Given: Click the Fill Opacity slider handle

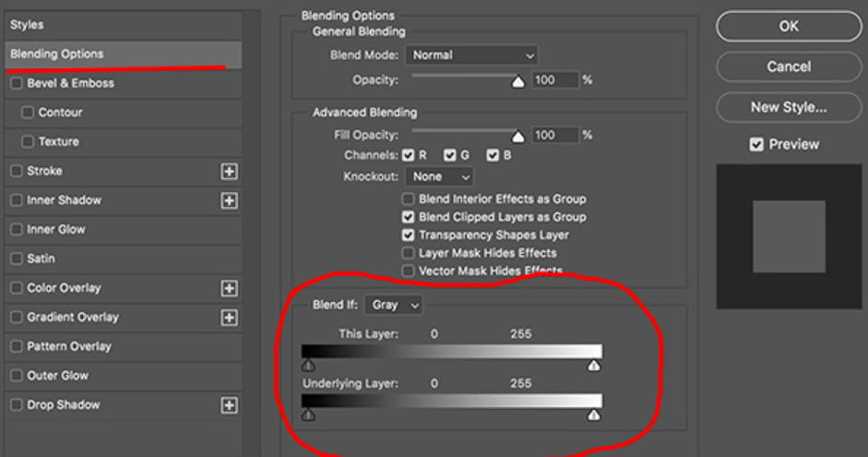Looking at the screenshot, I should 517,137.
